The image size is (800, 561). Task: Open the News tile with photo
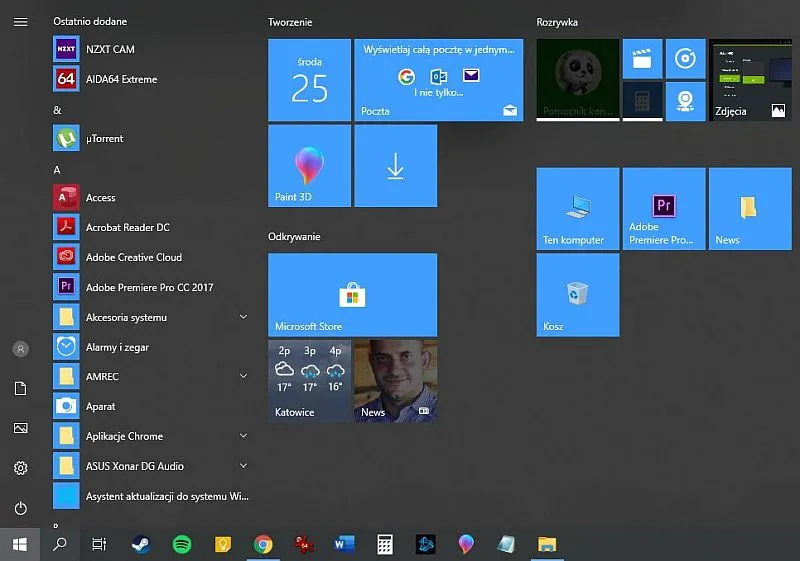click(395, 381)
